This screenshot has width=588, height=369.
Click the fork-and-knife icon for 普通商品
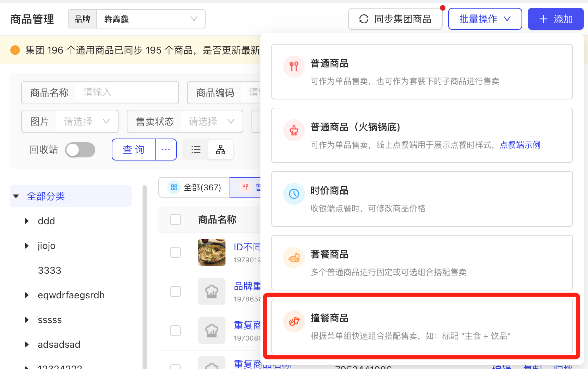294,67
